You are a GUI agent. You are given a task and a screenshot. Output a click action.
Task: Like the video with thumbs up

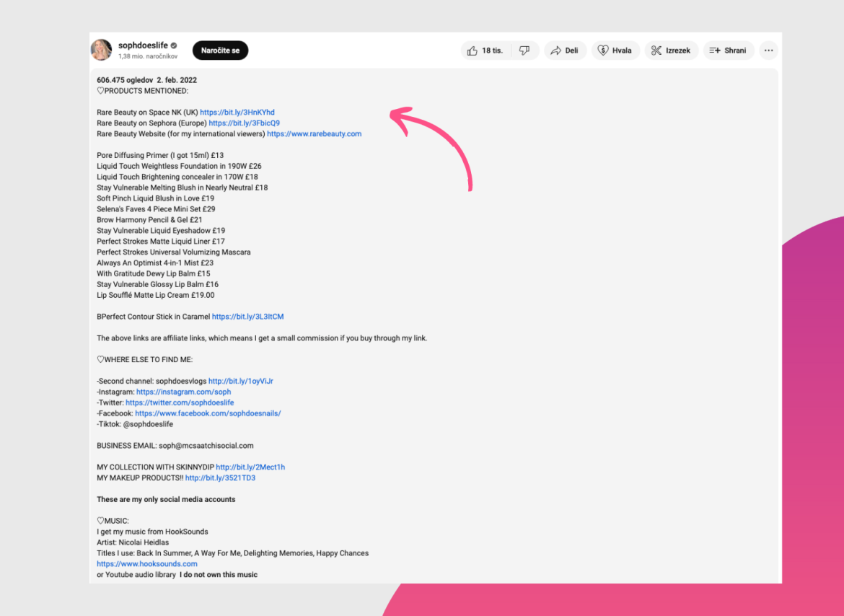[x=485, y=50]
